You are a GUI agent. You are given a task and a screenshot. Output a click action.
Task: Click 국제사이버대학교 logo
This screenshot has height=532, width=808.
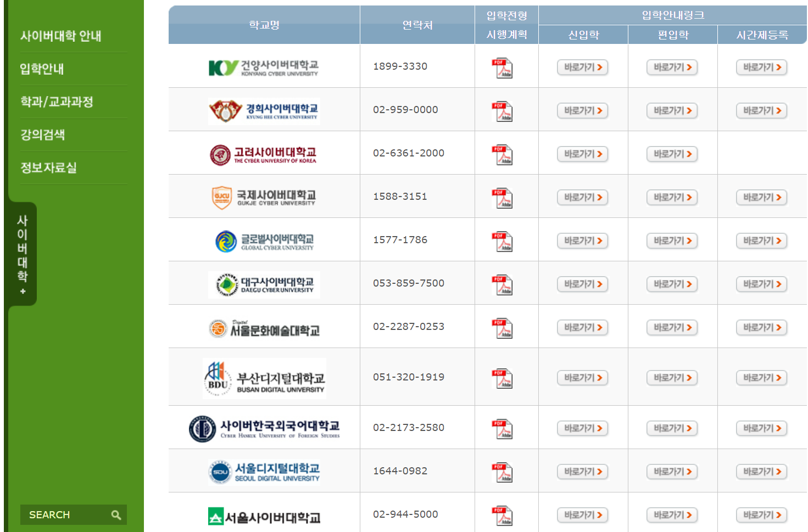click(264, 198)
